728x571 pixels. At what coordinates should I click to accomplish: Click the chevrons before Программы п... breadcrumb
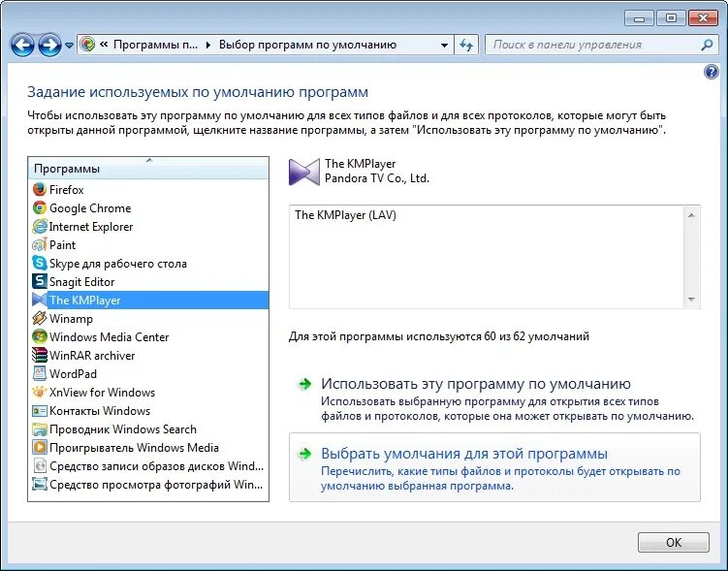(104, 45)
